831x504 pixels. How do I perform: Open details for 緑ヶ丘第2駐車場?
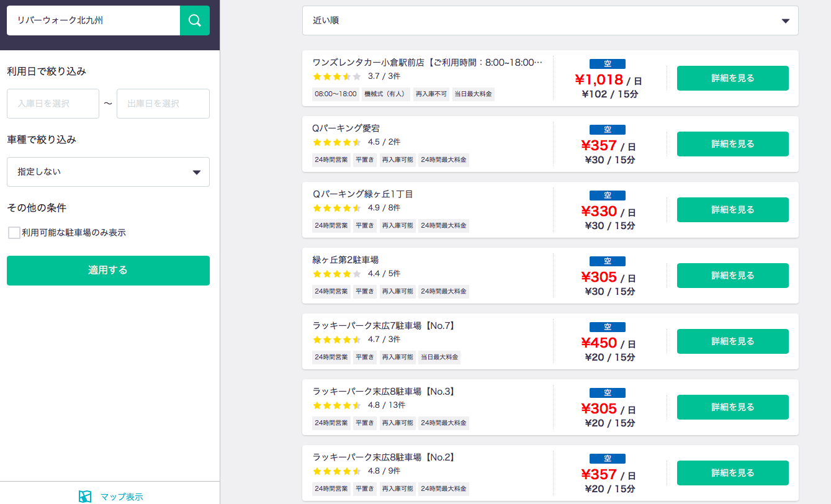(733, 276)
